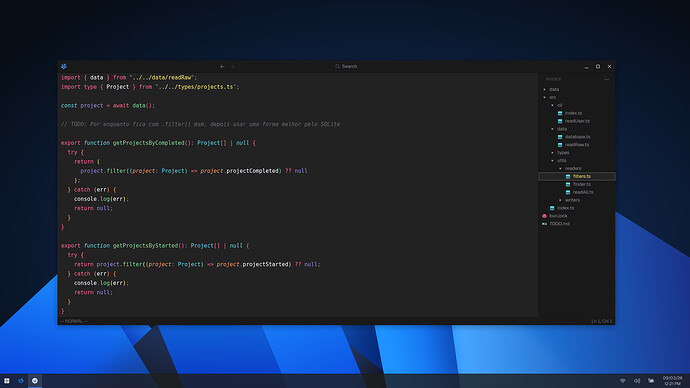Open Wi-Fi settings from system tray
Image resolution: width=690 pixels, height=388 pixels.
point(622,381)
